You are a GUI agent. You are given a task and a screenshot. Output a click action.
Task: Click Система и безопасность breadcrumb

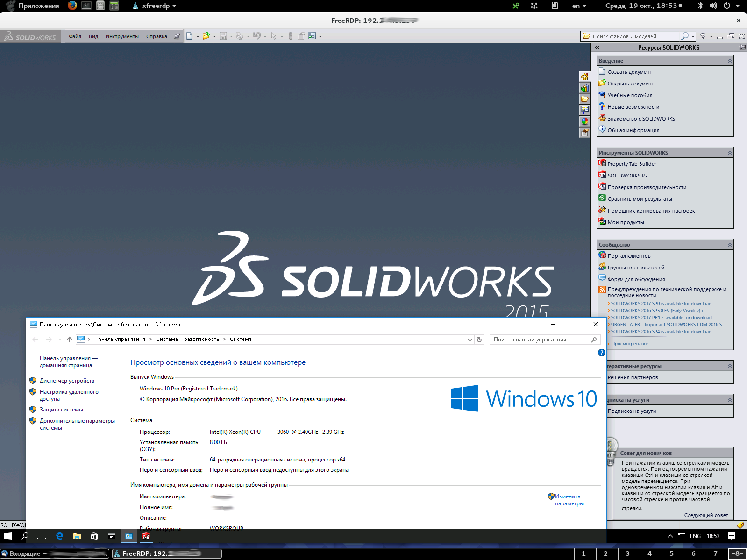click(x=187, y=339)
